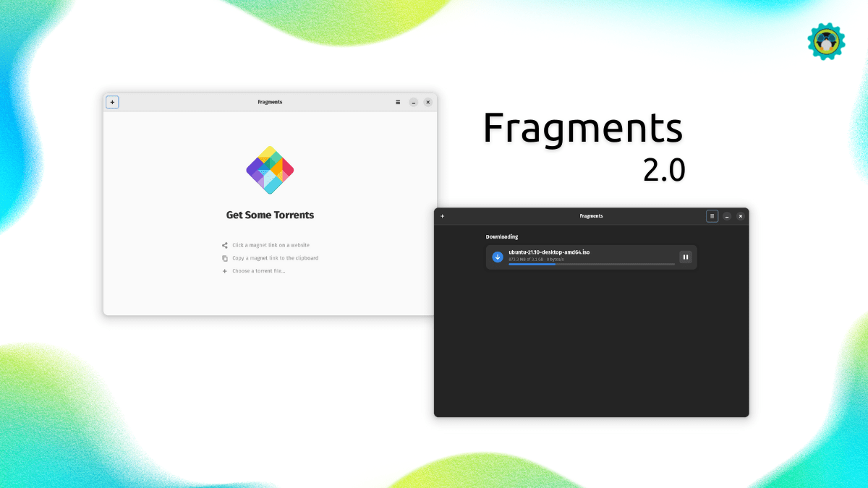The image size is (868, 488).
Task: Click the add torrent plus button in light window
Action: click(x=112, y=102)
